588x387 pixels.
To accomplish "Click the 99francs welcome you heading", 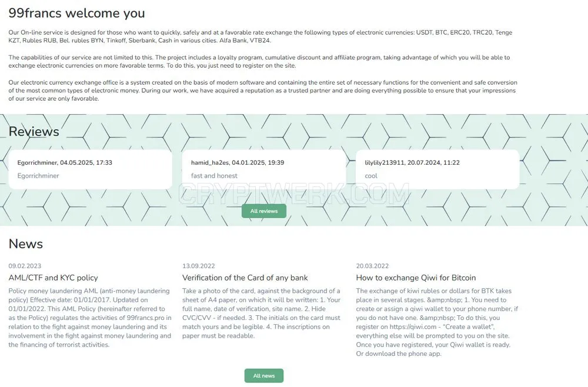I will click(x=76, y=13).
